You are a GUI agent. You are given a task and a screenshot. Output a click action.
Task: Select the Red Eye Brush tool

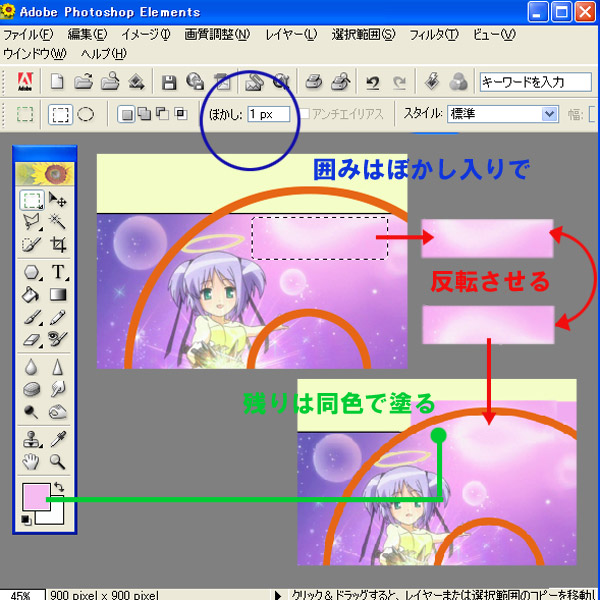click(58, 339)
